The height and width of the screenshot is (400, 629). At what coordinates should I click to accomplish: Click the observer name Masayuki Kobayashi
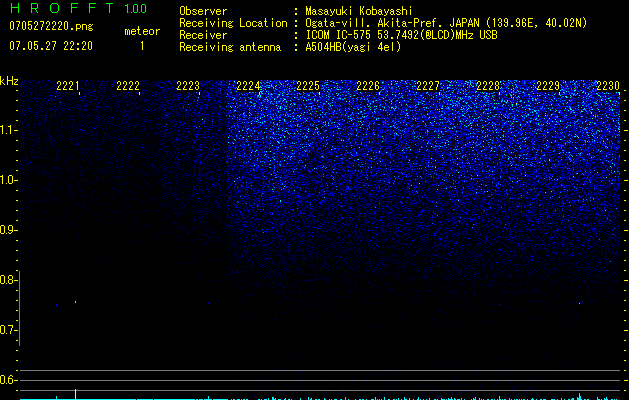(359, 11)
